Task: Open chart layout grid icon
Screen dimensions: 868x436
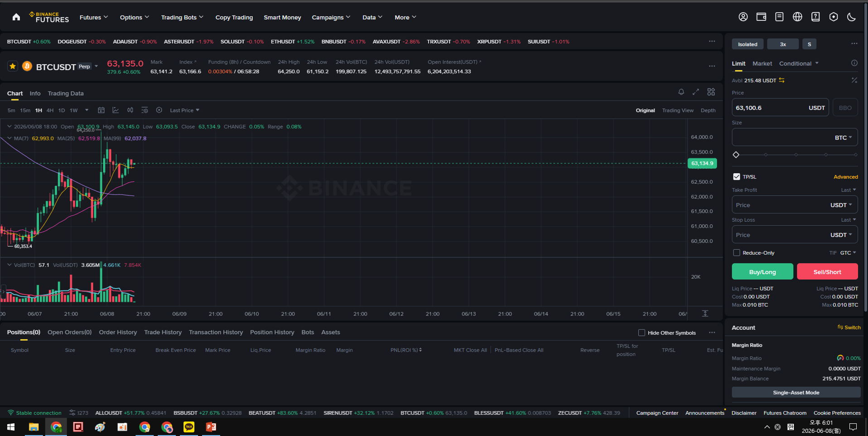Action: [711, 92]
